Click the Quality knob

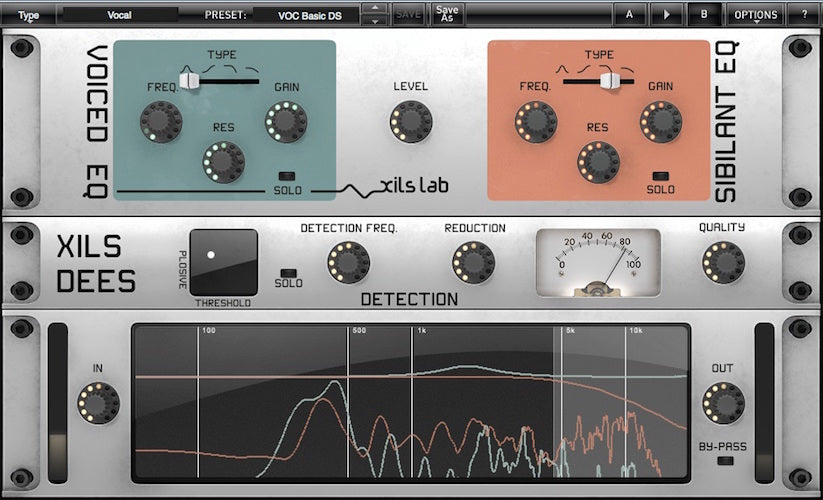click(x=722, y=261)
